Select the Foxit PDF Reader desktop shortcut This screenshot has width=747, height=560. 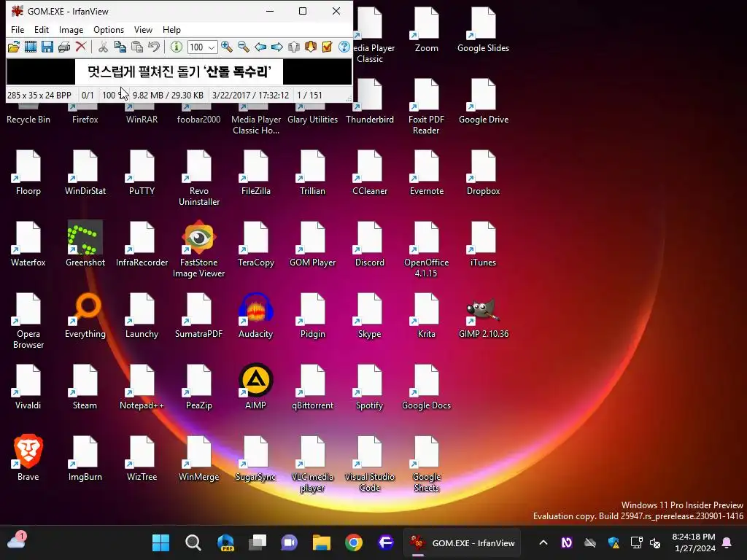click(426, 106)
